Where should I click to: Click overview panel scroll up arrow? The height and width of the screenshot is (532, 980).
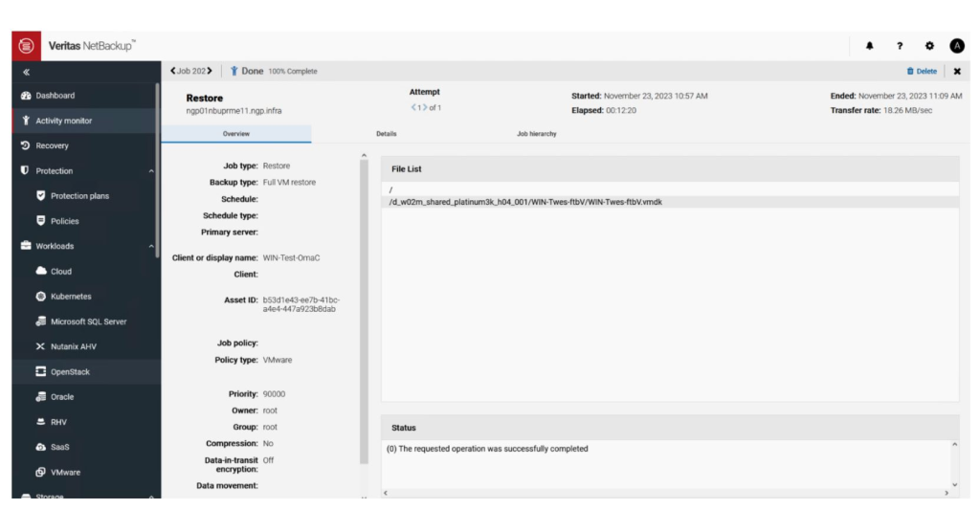[x=364, y=155]
